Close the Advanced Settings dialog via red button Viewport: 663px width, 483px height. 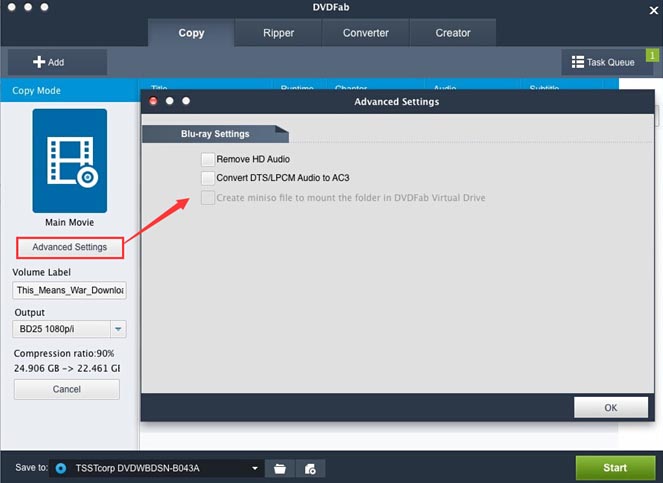point(153,101)
